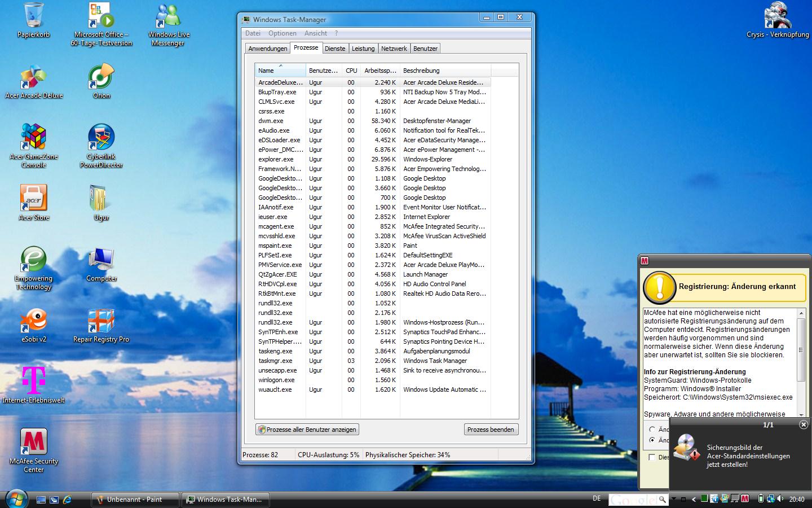Select the mspaint.exe process row
The image size is (812, 508).
point(373,246)
